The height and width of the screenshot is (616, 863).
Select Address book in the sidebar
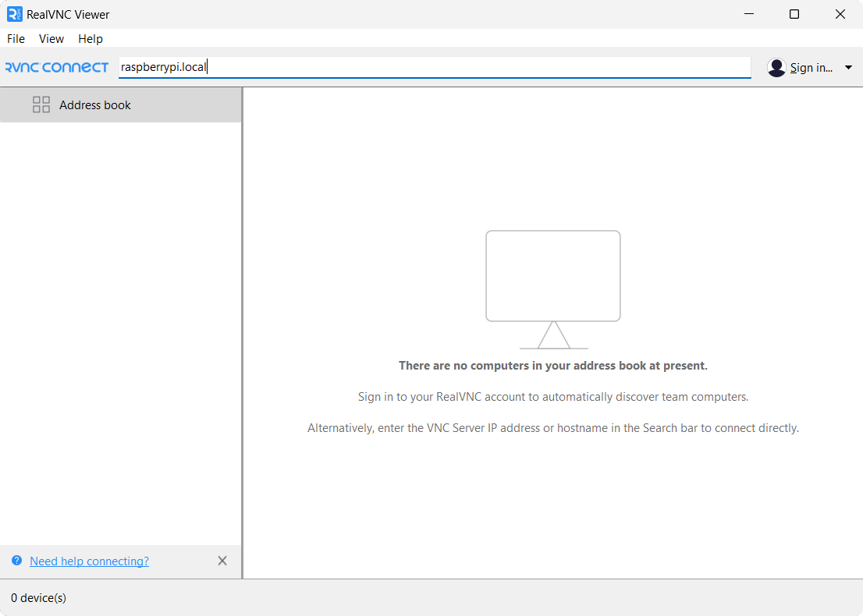(x=94, y=104)
